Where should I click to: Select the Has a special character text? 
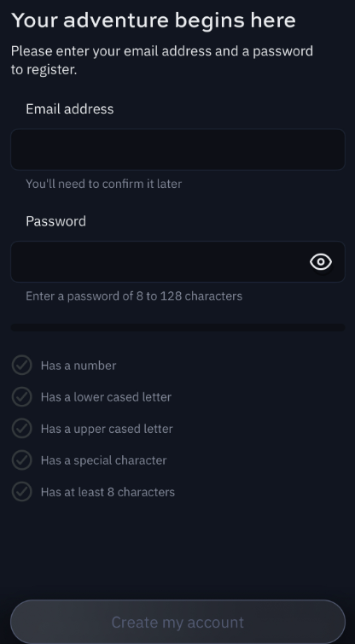pos(104,460)
